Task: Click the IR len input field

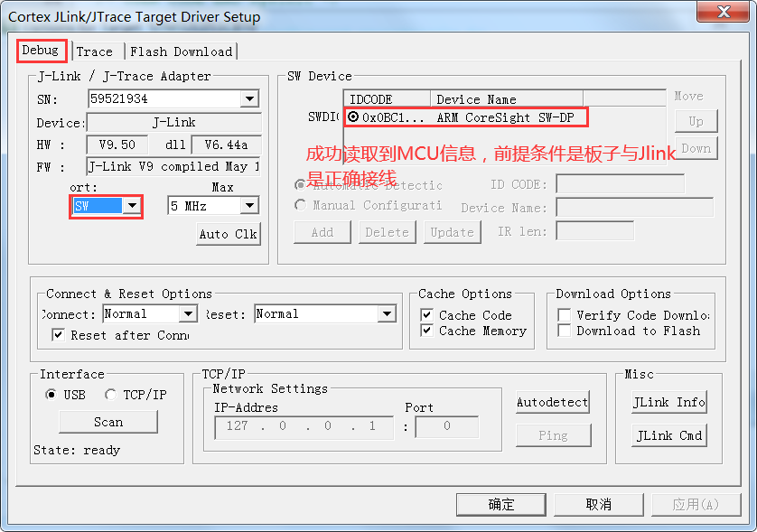Action: point(594,230)
